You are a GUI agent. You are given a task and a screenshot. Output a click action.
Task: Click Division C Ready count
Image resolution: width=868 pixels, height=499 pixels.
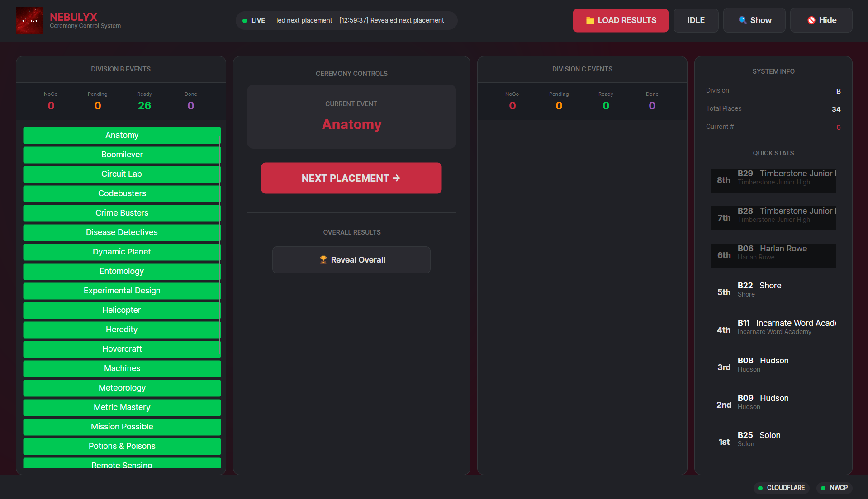tap(606, 106)
